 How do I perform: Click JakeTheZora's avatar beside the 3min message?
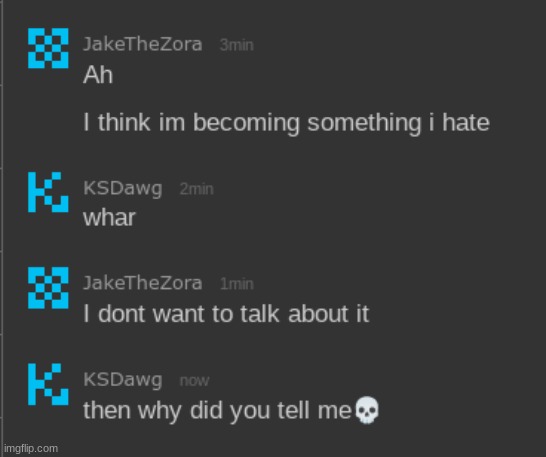(48, 48)
